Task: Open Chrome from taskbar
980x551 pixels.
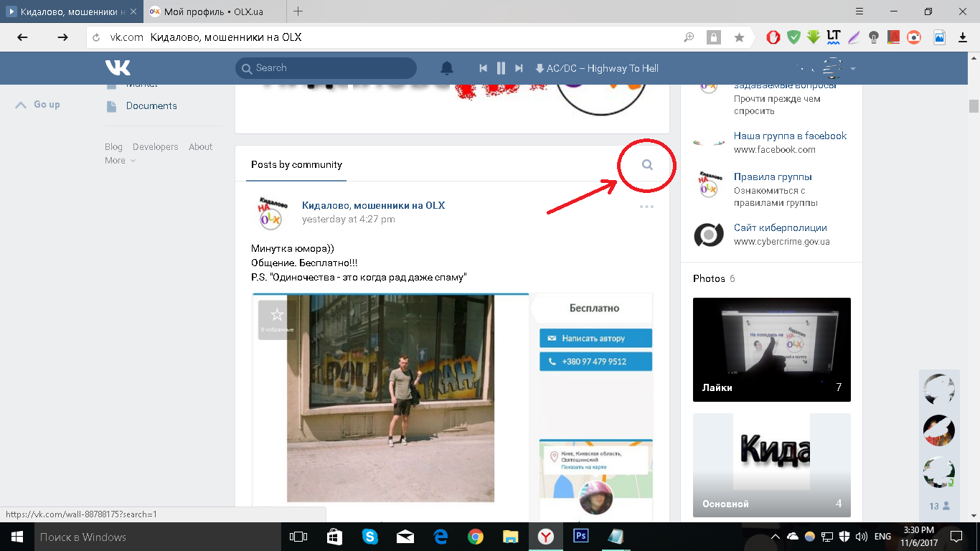Action: click(476, 537)
